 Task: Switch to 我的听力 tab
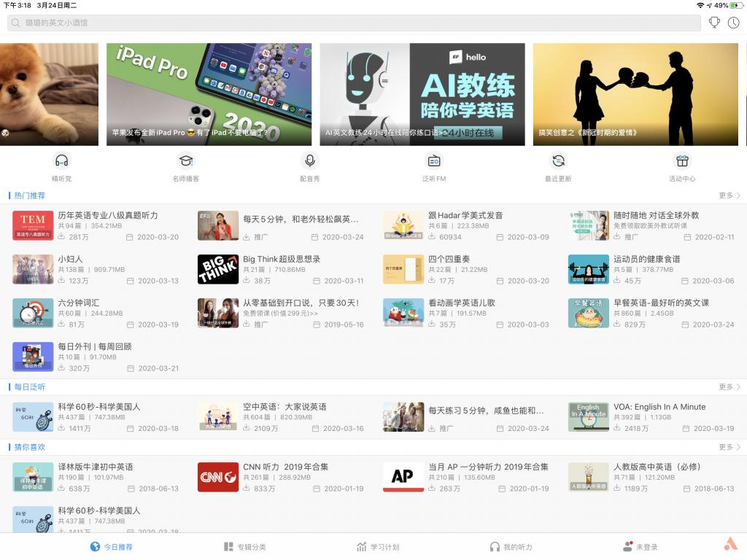[511, 547]
